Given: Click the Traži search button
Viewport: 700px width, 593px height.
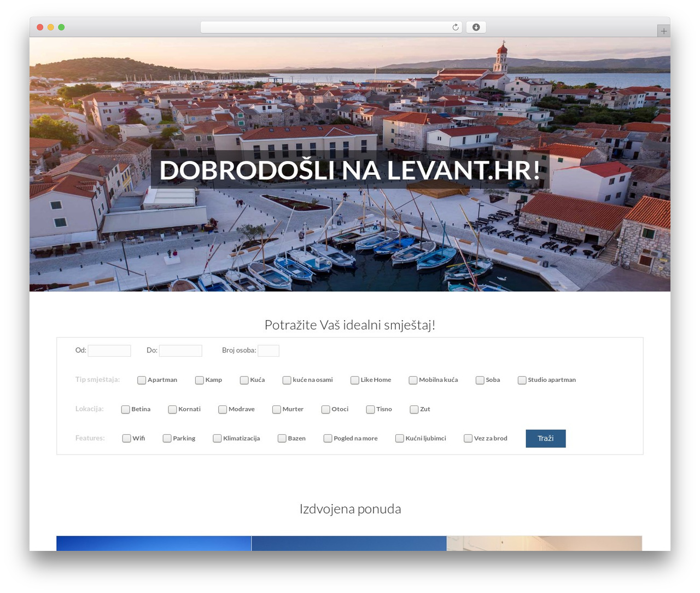Looking at the screenshot, I should pyautogui.click(x=546, y=439).
